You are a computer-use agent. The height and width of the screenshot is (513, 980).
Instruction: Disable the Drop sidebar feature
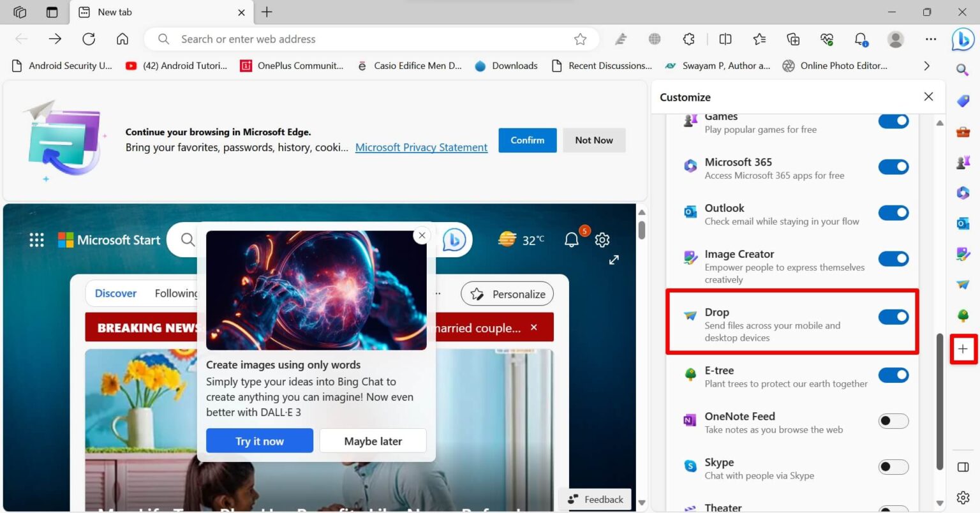click(893, 316)
